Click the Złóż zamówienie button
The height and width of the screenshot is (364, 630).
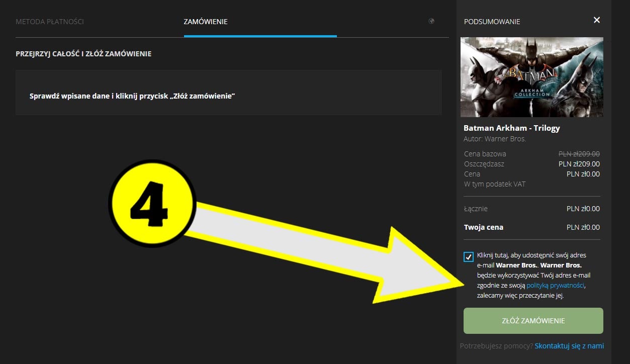pyautogui.click(x=533, y=321)
